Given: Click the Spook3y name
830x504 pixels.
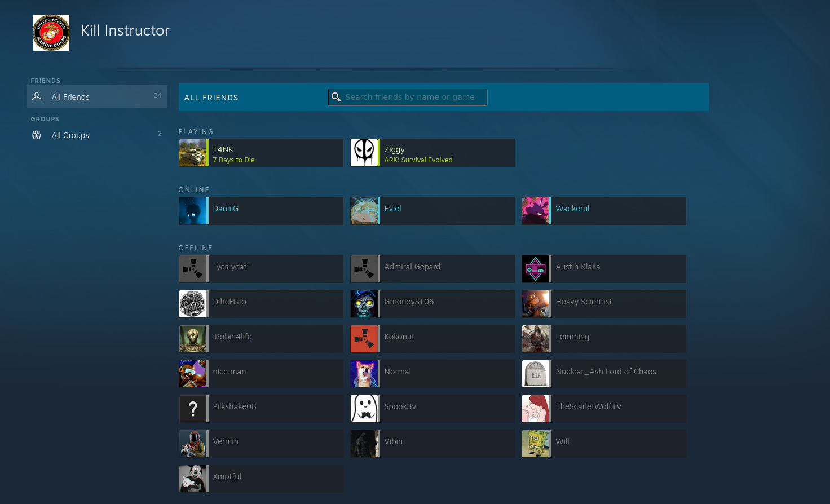Looking at the screenshot, I should 400,406.
